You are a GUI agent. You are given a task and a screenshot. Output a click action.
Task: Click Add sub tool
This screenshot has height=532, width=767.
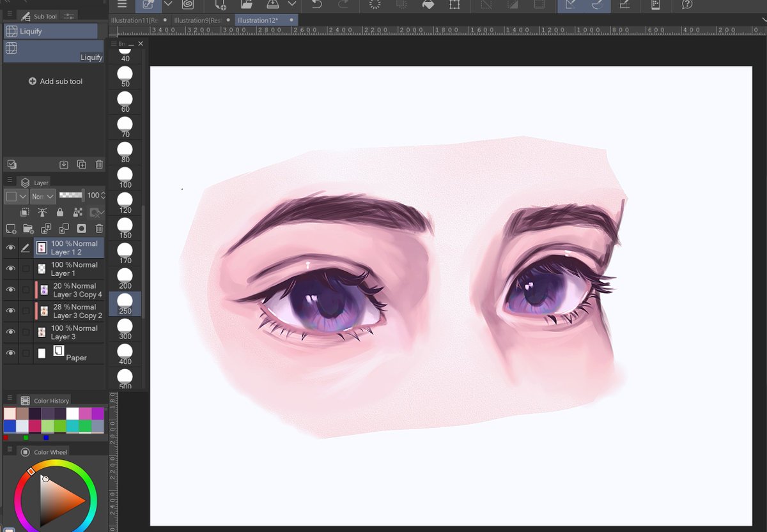click(56, 82)
